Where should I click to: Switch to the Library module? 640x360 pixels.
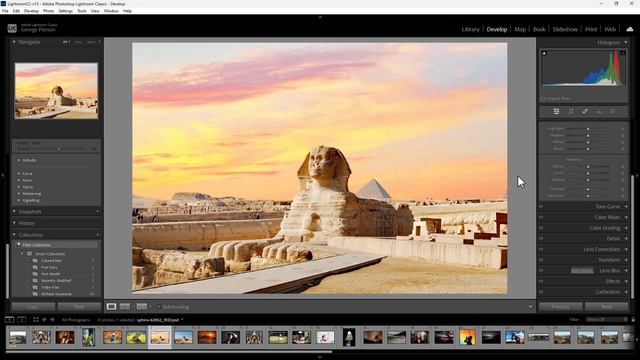coord(470,29)
